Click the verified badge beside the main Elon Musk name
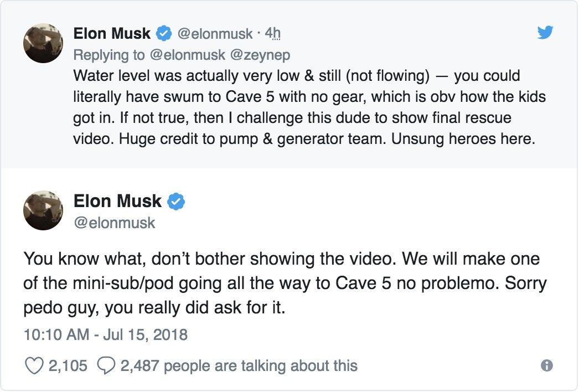The width and height of the screenshot is (579, 392). [x=175, y=202]
